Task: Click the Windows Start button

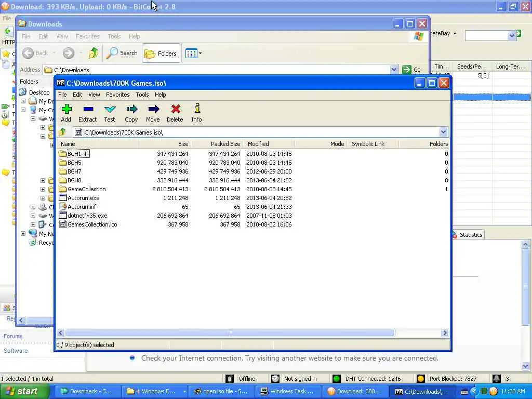Action: (24, 392)
